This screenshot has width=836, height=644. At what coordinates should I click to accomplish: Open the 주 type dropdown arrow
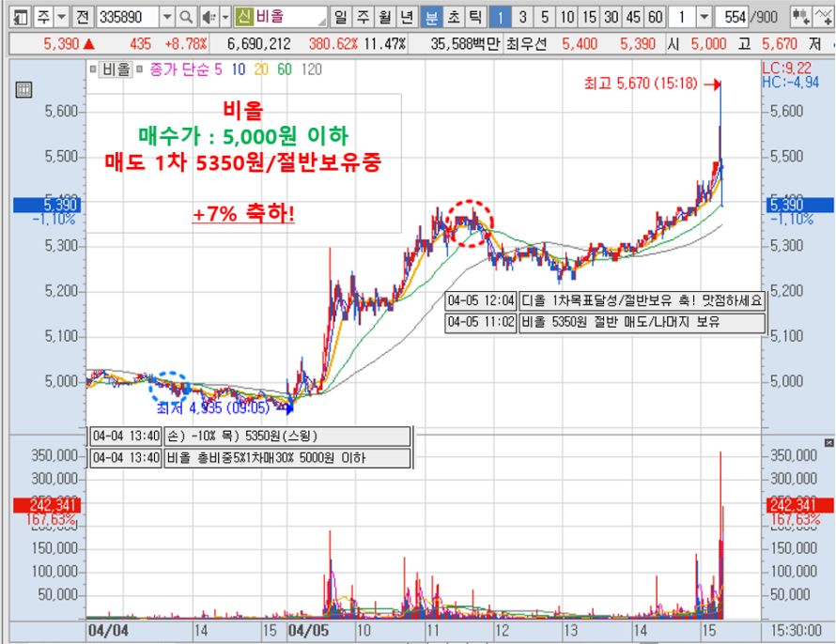[61, 17]
